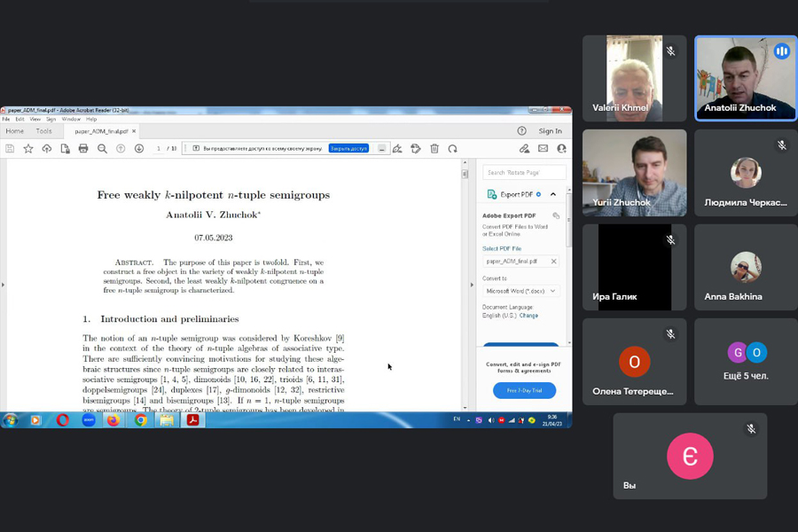Open Chrome from the taskbar
This screenshot has width=798, height=532.
pyautogui.click(x=141, y=420)
